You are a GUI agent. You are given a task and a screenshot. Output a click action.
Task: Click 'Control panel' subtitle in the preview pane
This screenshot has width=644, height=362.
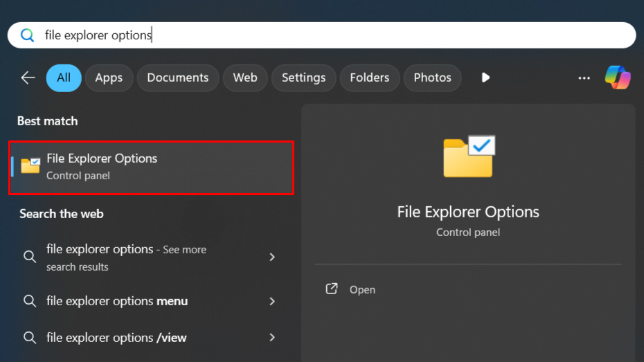(468, 233)
